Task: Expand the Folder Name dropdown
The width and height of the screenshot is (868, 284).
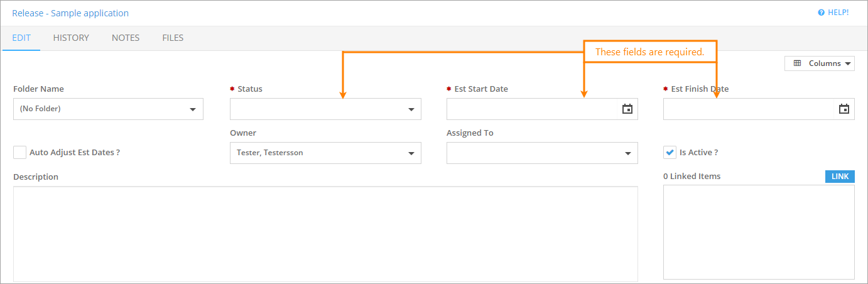Action: click(193, 109)
